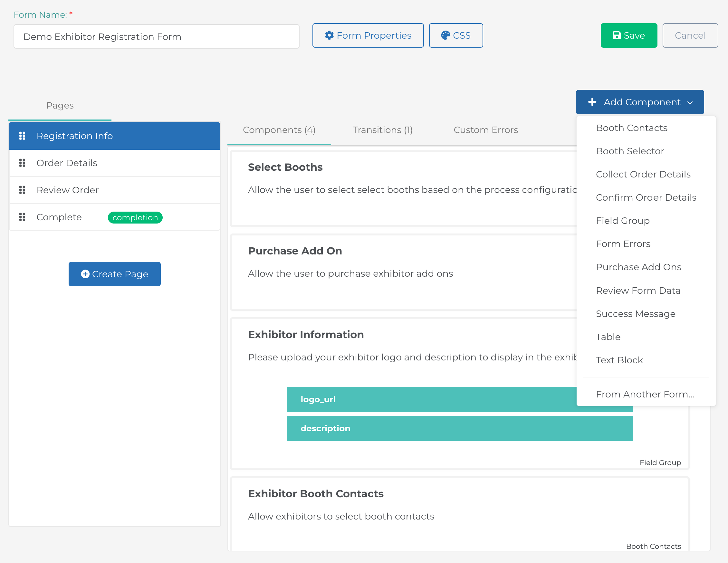
Task: Click the Exhibitor Booth Contacts heading
Action: point(316,493)
